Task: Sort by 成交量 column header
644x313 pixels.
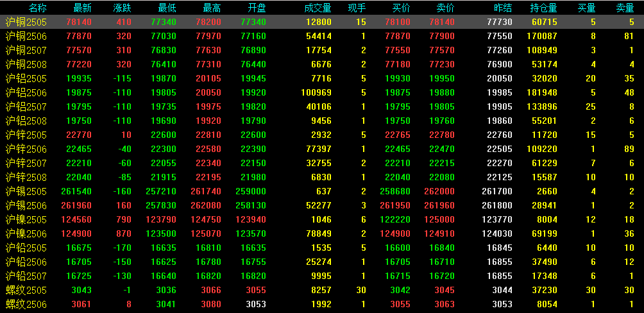Action: (x=318, y=8)
